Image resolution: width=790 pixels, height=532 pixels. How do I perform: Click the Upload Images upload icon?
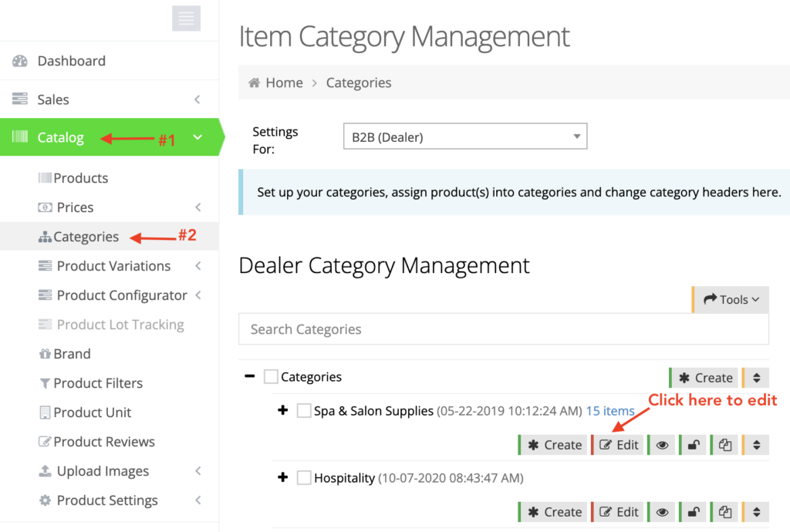(45, 471)
